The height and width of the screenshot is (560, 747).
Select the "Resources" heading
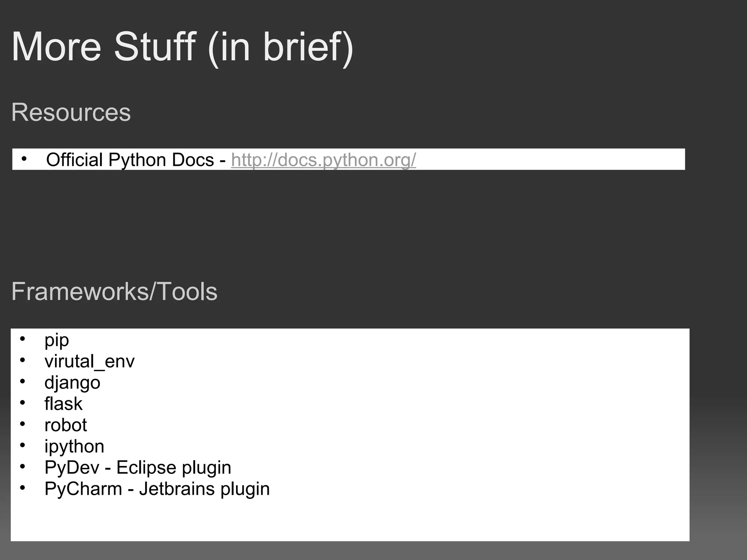tap(71, 112)
